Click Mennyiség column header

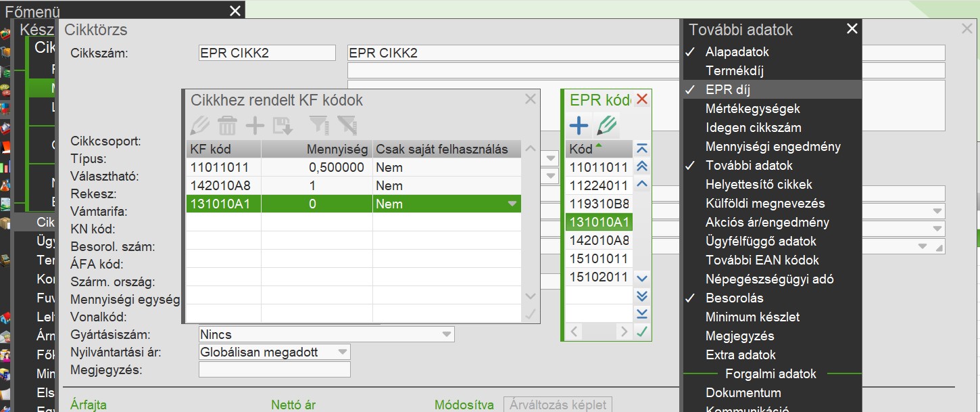(317, 149)
